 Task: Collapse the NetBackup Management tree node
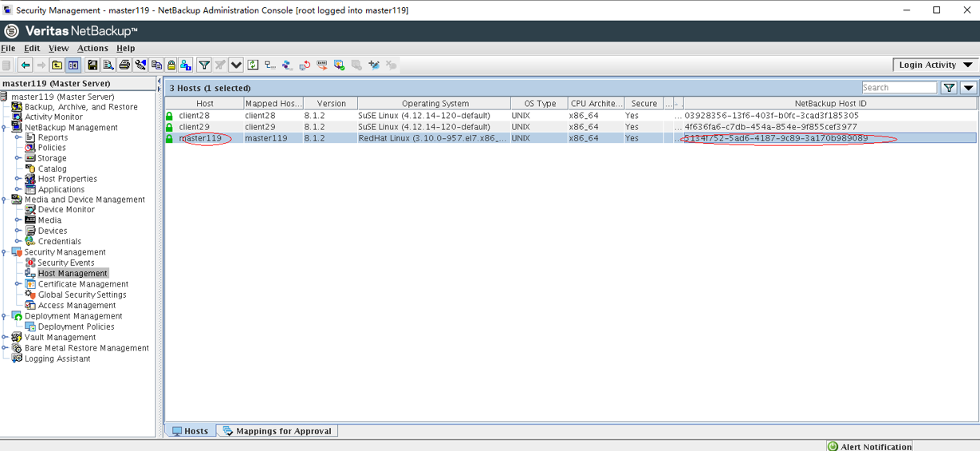[x=5, y=128]
